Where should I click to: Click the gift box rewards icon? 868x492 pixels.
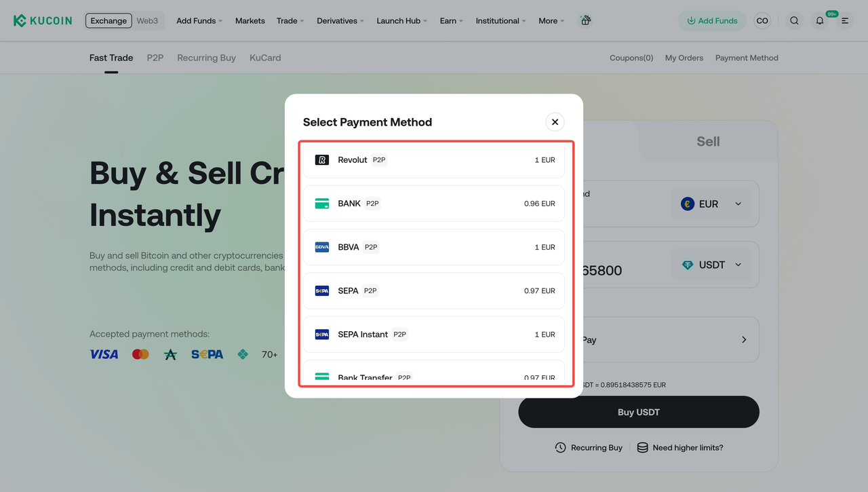pyautogui.click(x=586, y=20)
